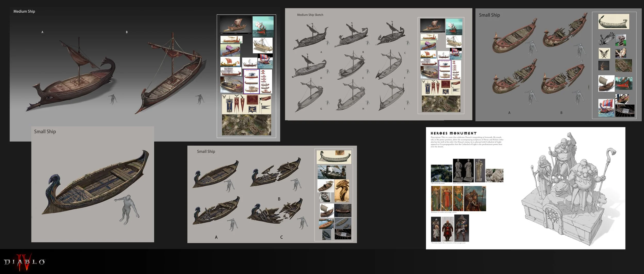The width and height of the screenshot is (644, 274).
Task: Select "Small Ship" title above large blue-prowed boat
Action: point(45,131)
